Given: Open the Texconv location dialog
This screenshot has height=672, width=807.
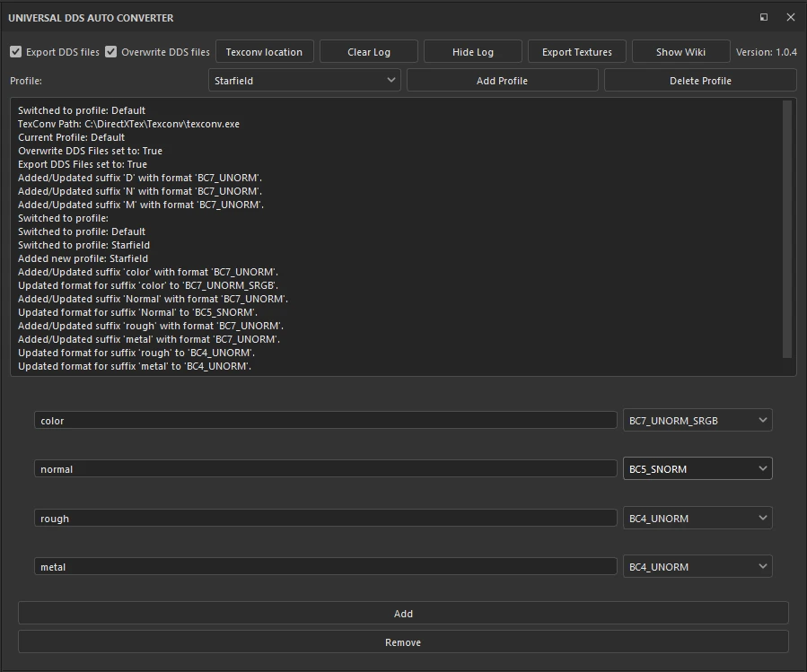Looking at the screenshot, I should tap(264, 52).
